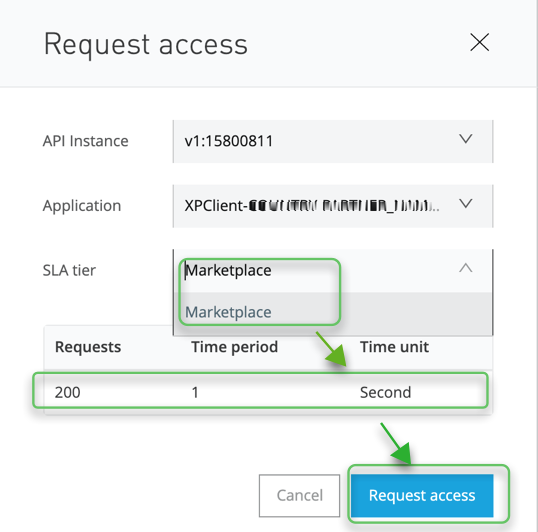Open the v1:15800811 API instance selector
This screenshot has height=532, width=538.
tap(333, 141)
